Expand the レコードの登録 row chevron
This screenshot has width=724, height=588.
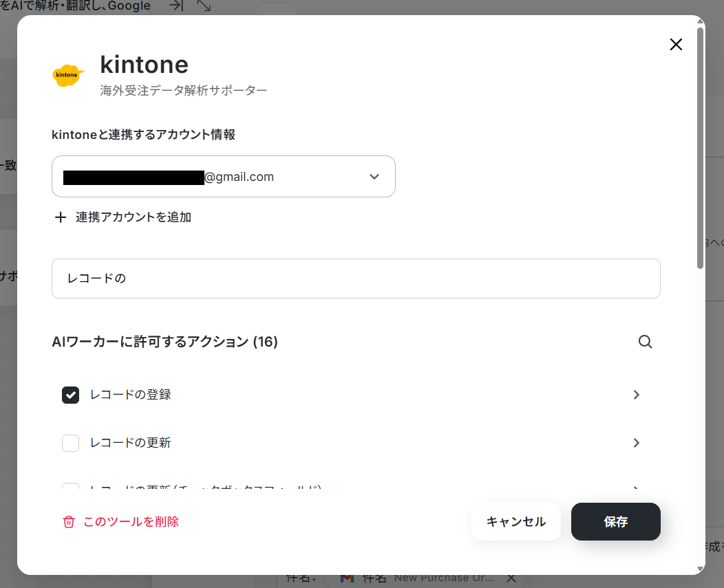click(x=637, y=395)
